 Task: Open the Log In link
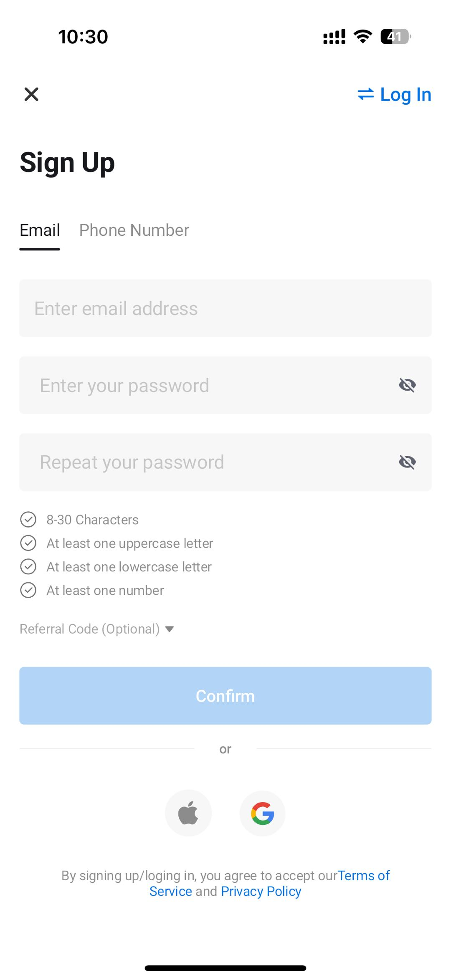pyautogui.click(x=405, y=95)
